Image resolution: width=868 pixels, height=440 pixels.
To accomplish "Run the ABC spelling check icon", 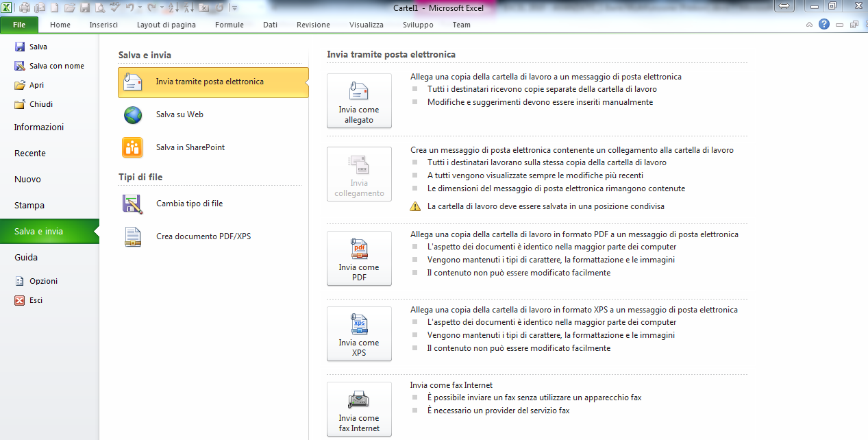I will (115, 8).
